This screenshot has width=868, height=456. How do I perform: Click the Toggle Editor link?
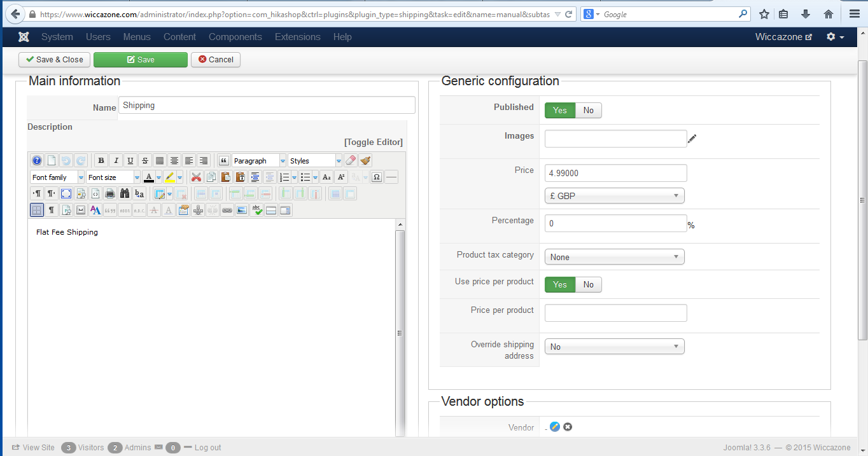[374, 142]
